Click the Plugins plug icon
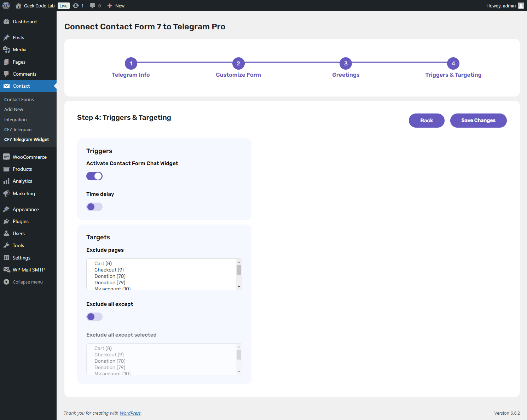The image size is (527, 420). 6,221
